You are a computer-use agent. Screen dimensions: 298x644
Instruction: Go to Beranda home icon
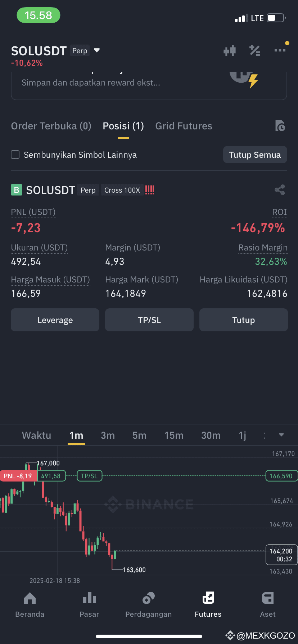point(30,598)
